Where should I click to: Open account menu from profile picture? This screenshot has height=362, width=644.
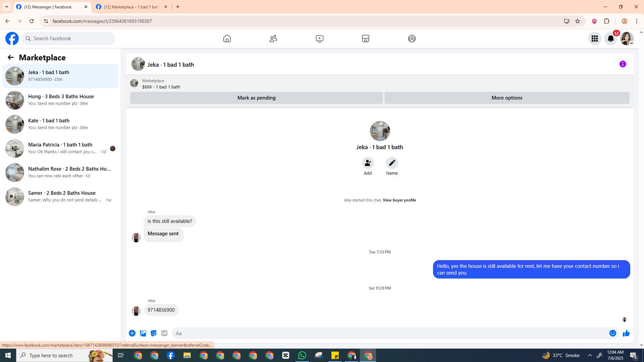point(627,39)
